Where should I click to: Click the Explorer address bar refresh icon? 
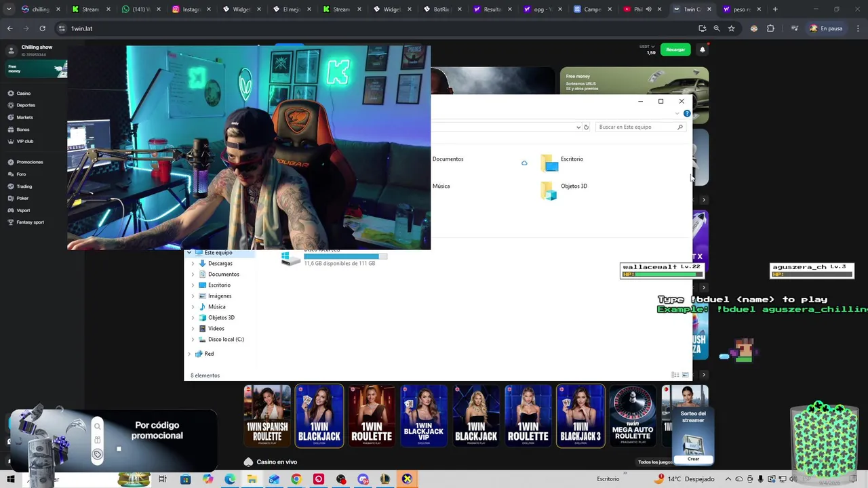pos(586,127)
